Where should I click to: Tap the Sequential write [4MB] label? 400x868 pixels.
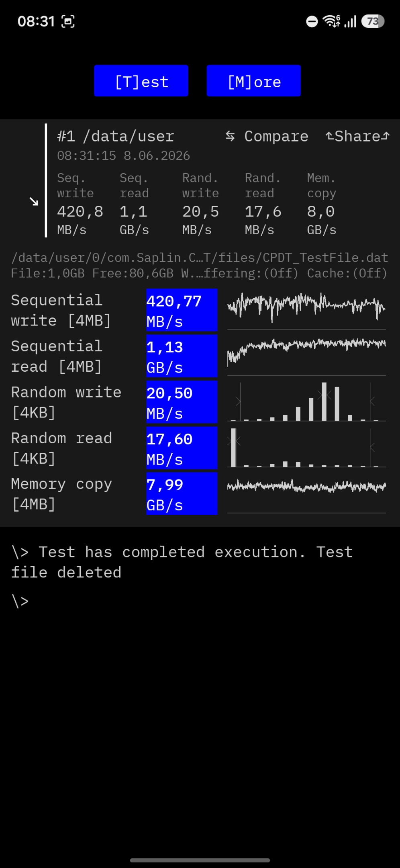click(x=61, y=310)
